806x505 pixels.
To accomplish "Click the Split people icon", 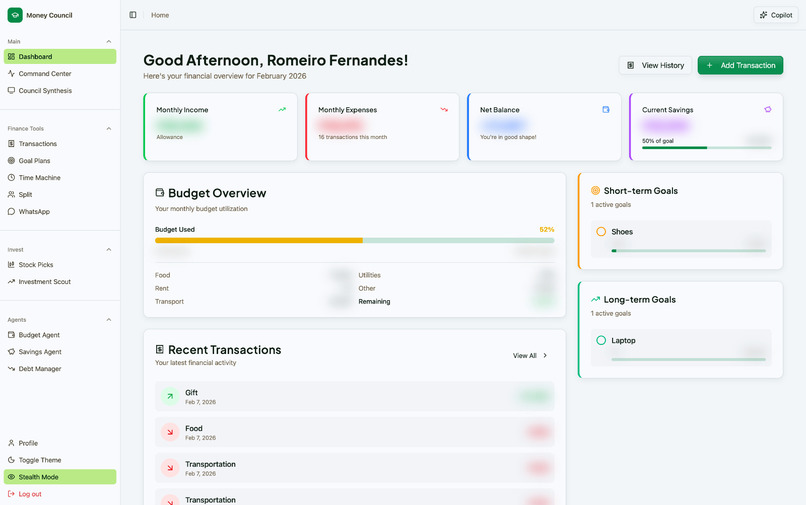I will point(11,194).
